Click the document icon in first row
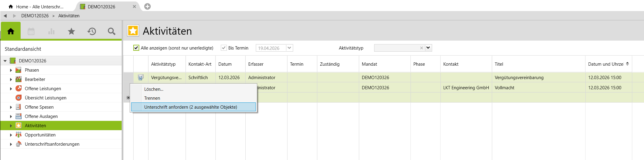This screenshot has height=160, width=644. pos(140,78)
